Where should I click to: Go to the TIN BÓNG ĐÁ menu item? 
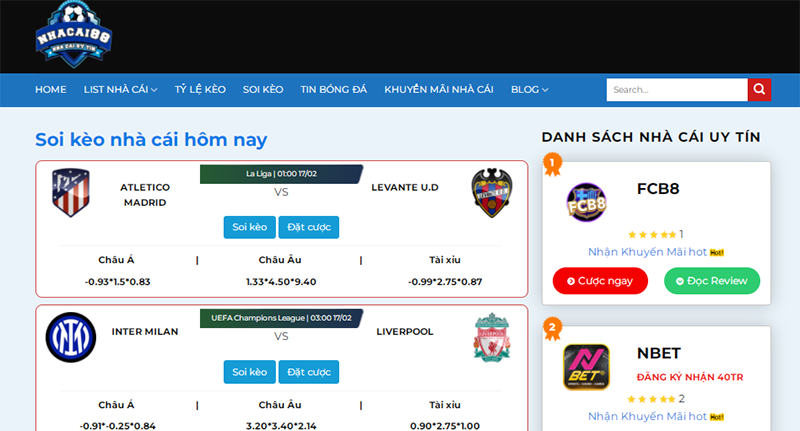(x=334, y=90)
